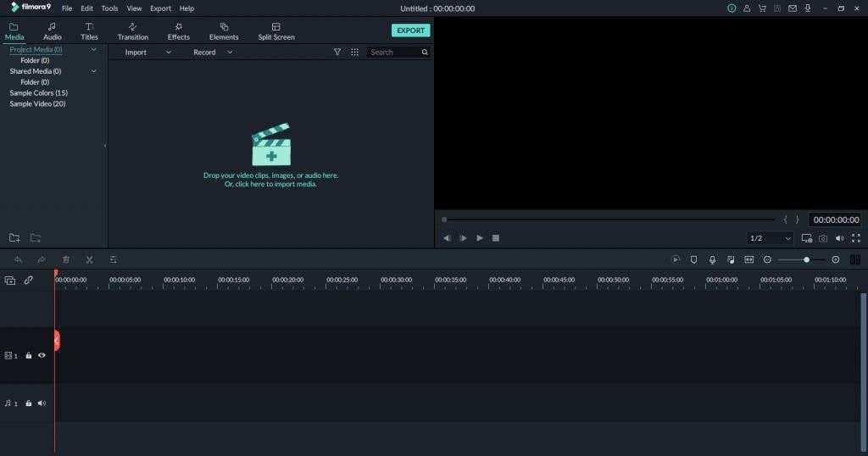Open the audio mixer icon
This screenshot has height=456, width=868.
tap(731, 259)
